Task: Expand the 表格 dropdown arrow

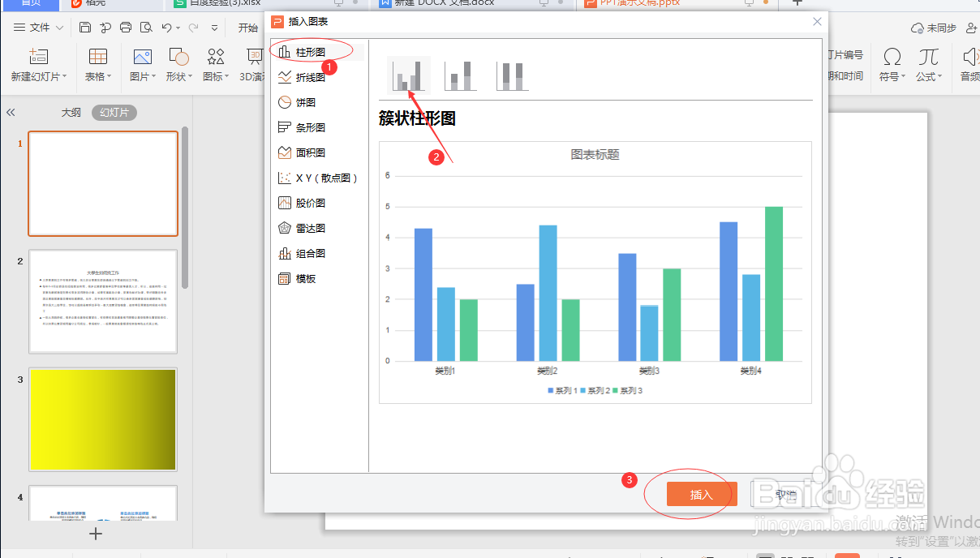Action: [111, 77]
